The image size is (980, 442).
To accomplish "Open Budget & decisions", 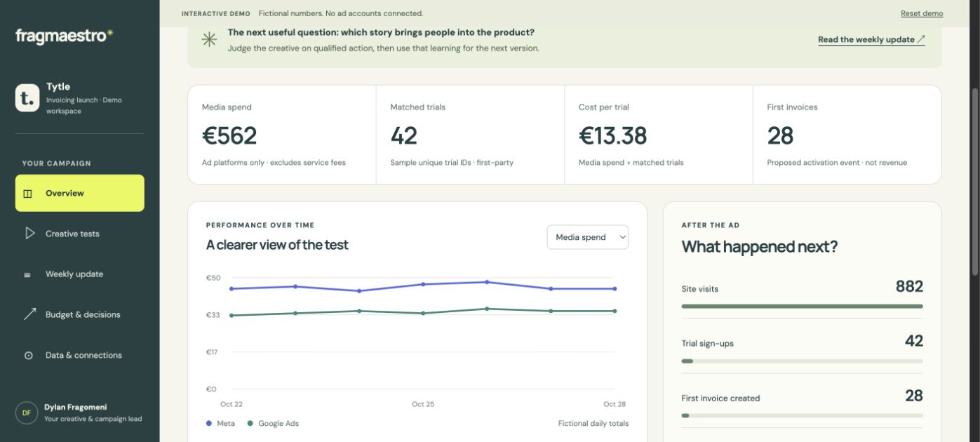I will coord(80,314).
